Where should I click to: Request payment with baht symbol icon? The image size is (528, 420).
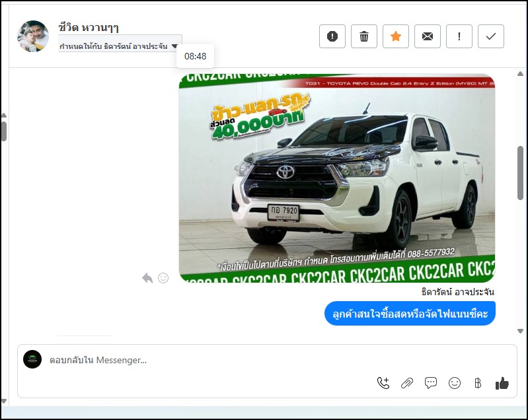[x=478, y=383]
